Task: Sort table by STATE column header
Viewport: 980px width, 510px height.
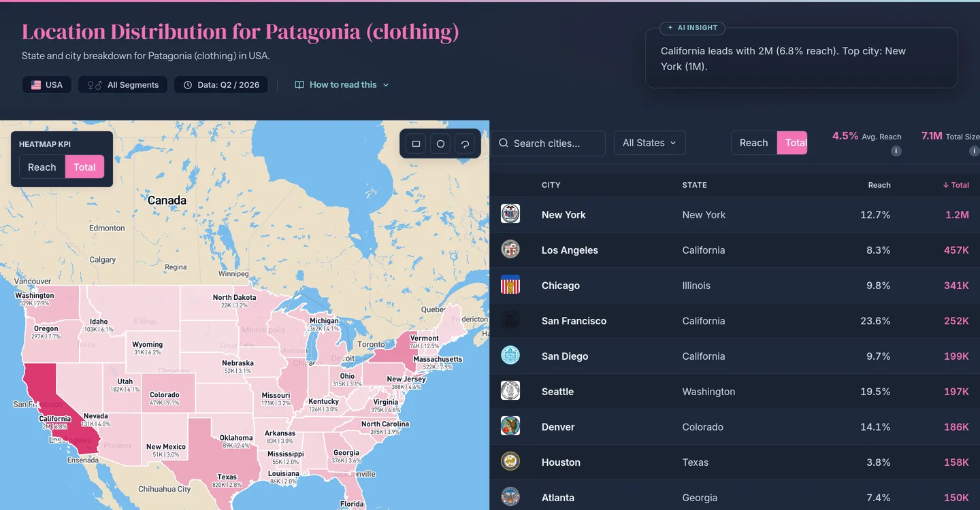Action: pos(695,185)
